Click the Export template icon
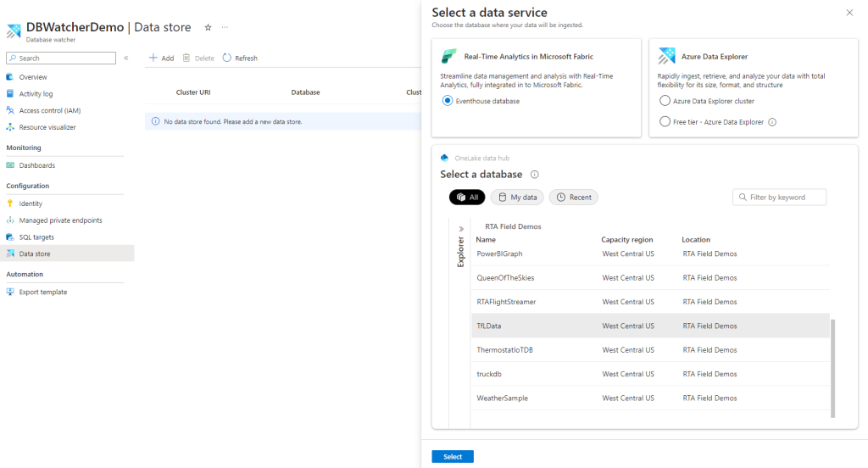 tap(10, 292)
